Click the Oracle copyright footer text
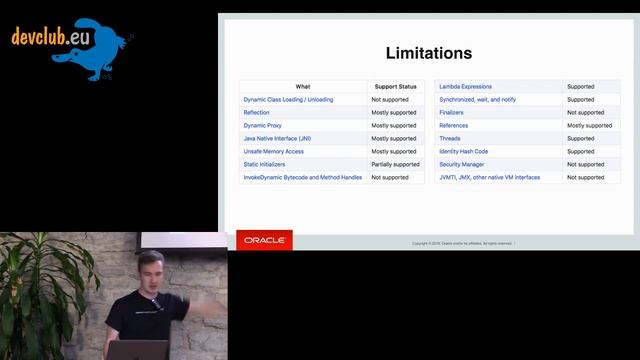 (463, 243)
